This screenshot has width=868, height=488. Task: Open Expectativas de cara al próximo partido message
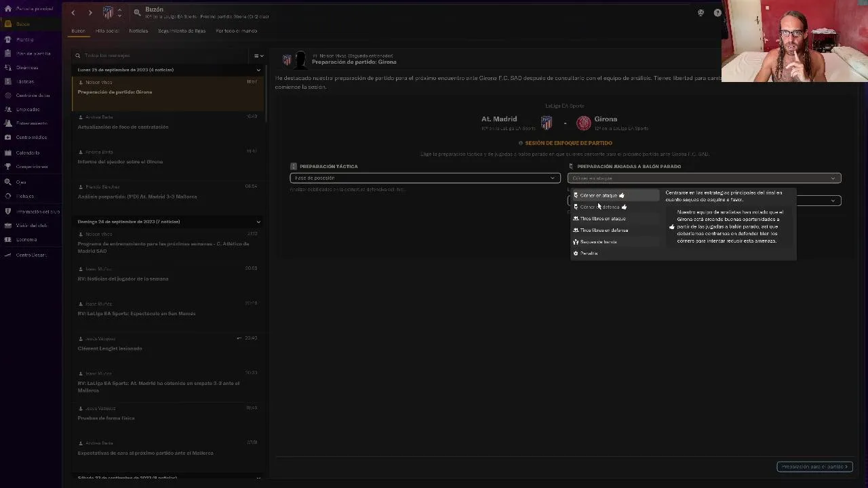coord(167,453)
